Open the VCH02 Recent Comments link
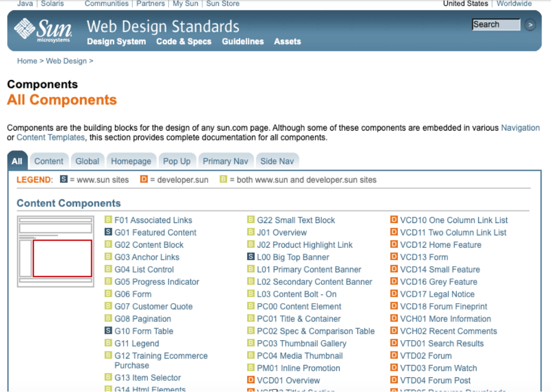 click(x=449, y=331)
